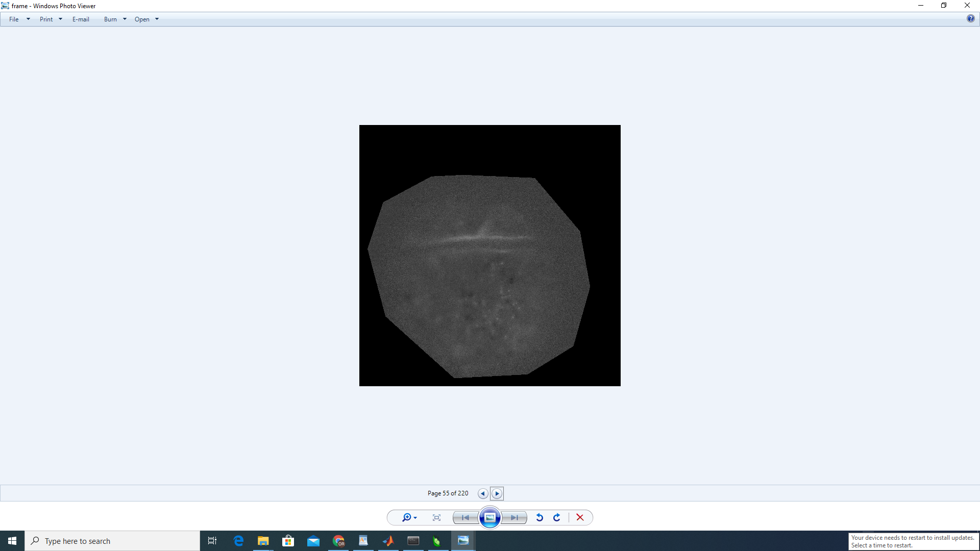This screenshot has height=551, width=980.
Task: Open Microsoft Store from taskbar
Action: [x=288, y=541]
